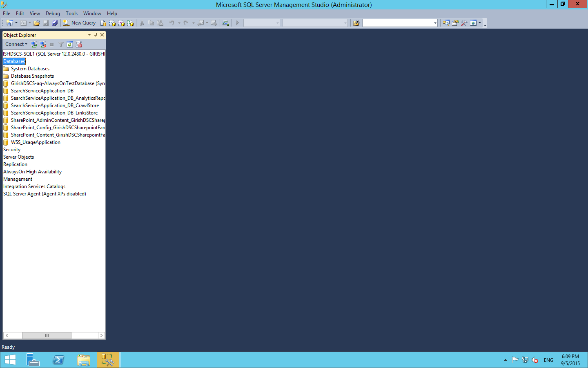The image size is (588, 368).
Task: Click the Navigate Forward icon
Action: tap(214, 23)
